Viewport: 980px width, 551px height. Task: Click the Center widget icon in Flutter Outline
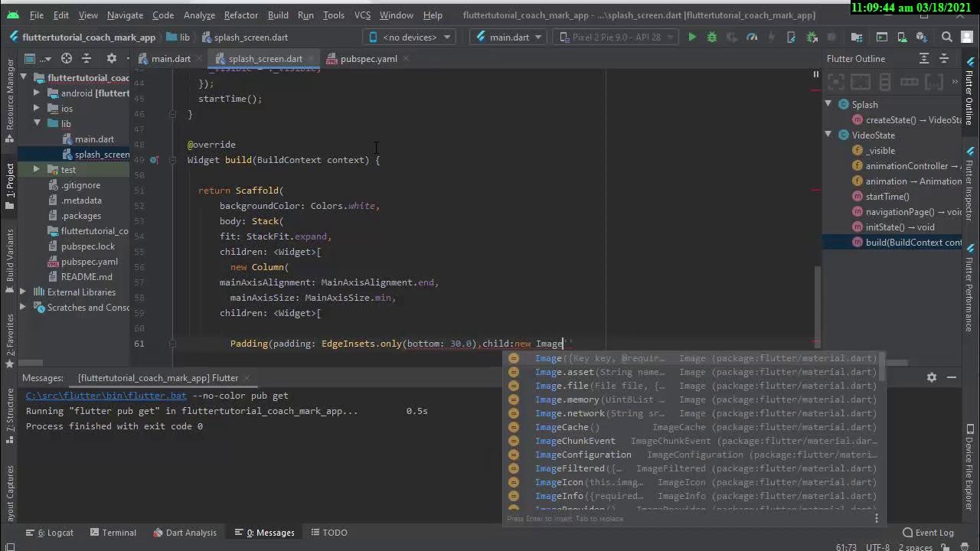point(836,82)
